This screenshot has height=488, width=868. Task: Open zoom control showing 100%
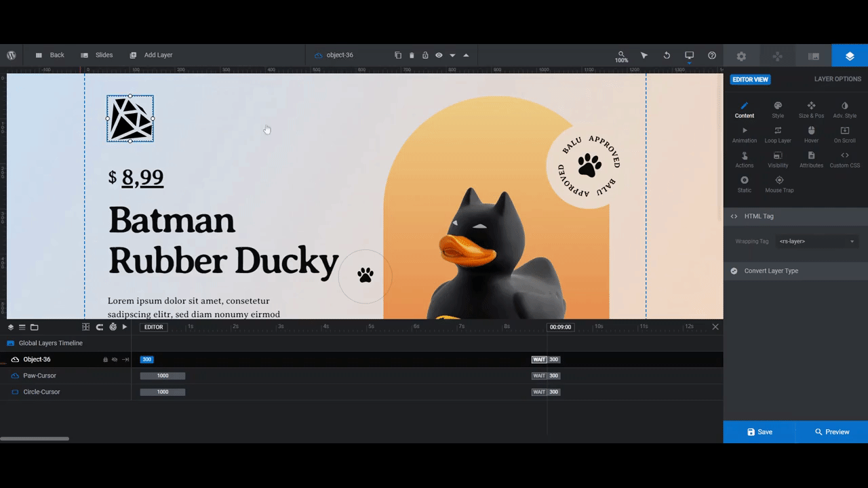pyautogui.click(x=621, y=56)
